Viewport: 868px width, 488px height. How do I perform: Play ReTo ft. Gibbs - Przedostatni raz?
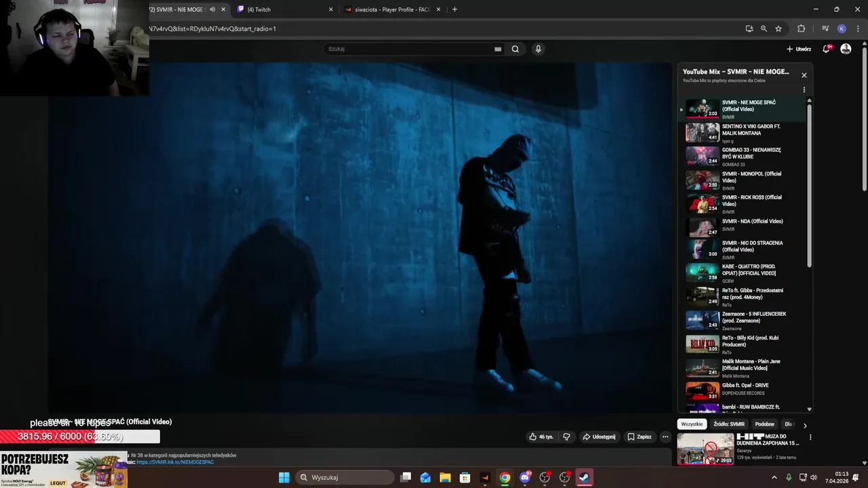743,296
